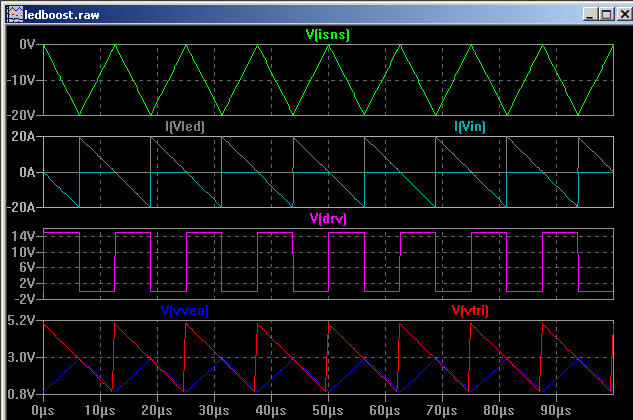Click the 90µs label on the time axis

555,409
